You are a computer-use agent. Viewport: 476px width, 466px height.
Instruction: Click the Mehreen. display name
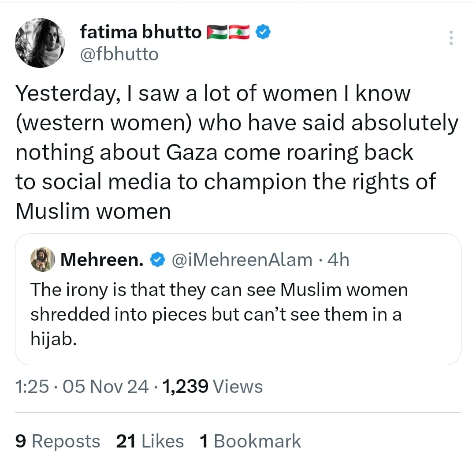102,260
